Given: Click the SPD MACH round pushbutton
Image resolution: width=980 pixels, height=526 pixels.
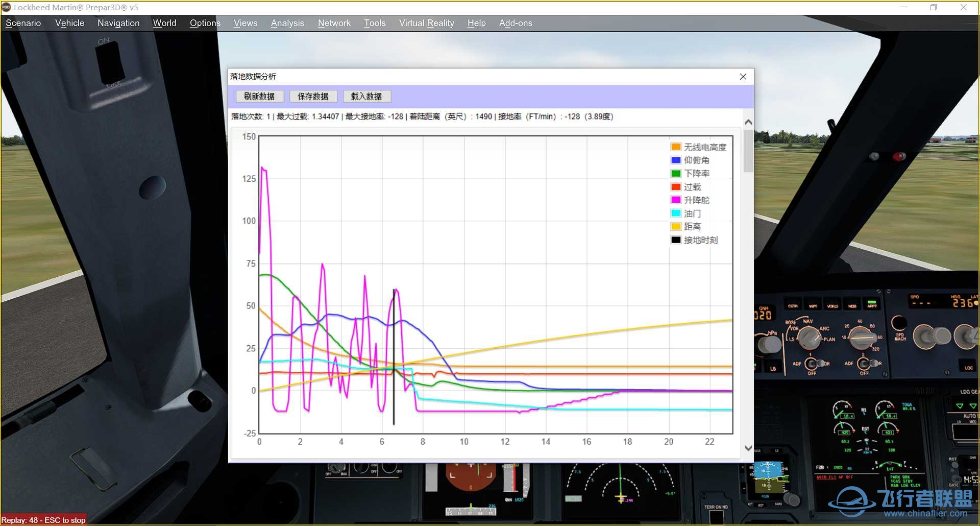Looking at the screenshot, I should pyautogui.click(x=899, y=323).
